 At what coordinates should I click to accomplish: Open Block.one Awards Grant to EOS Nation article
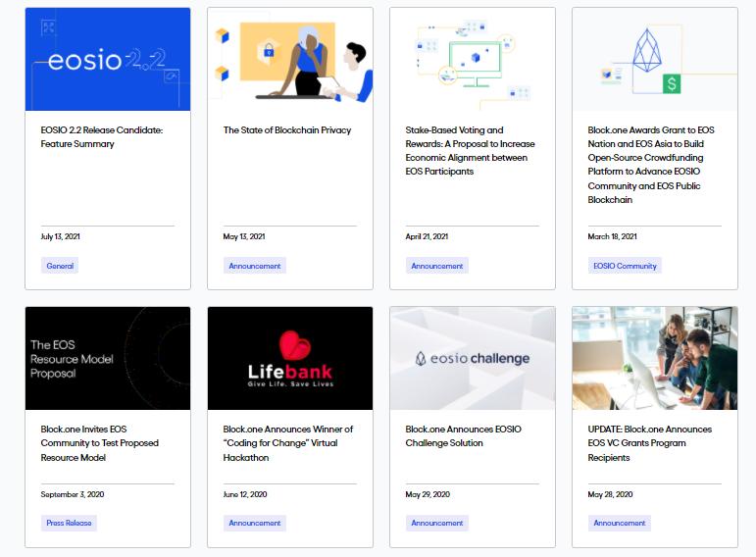tap(651, 165)
